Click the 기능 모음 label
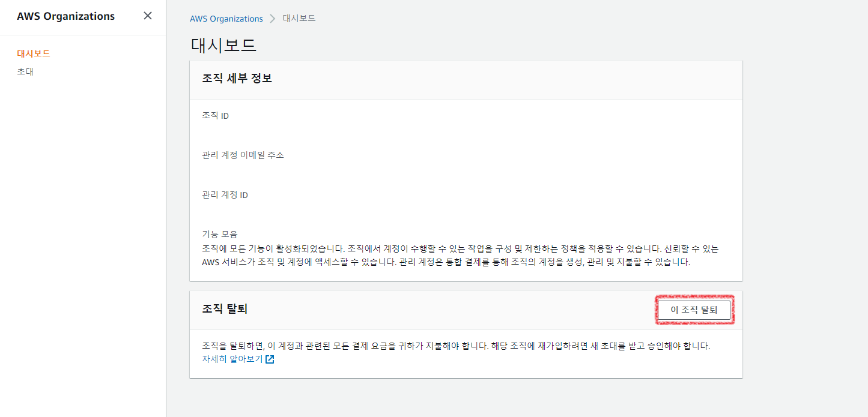Viewport: 868px width, 417px height. 220,234
